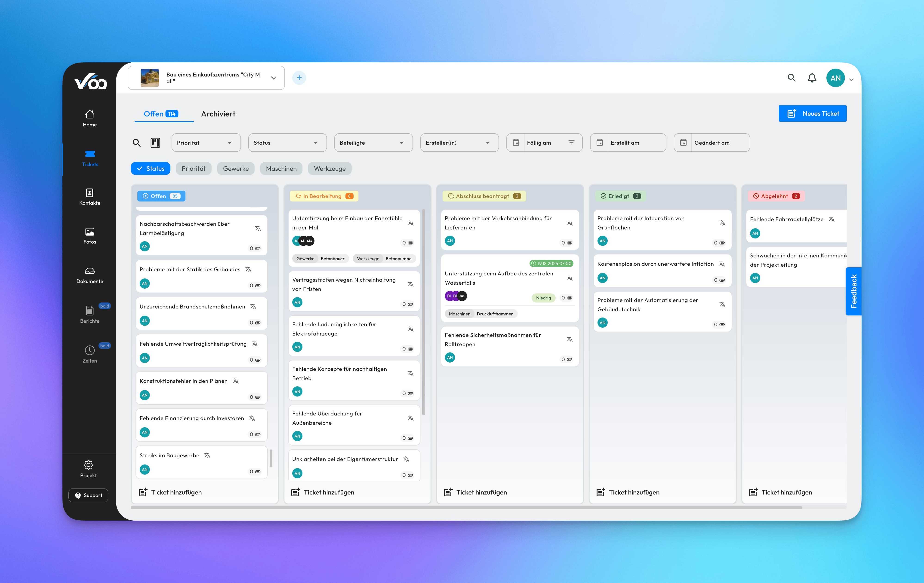
Task: Select the Tickets icon in the sidebar
Action: [x=90, y=155]
